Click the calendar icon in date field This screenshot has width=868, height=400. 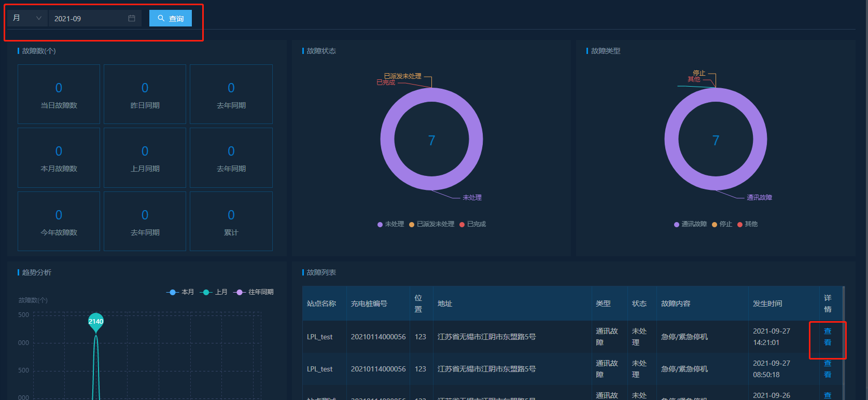tap(132, 19)
